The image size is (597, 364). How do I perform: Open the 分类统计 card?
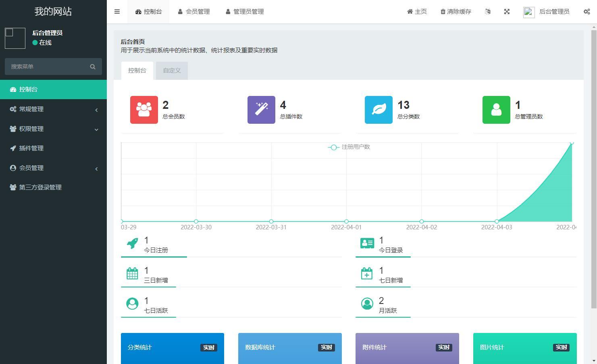coord(172,348)
